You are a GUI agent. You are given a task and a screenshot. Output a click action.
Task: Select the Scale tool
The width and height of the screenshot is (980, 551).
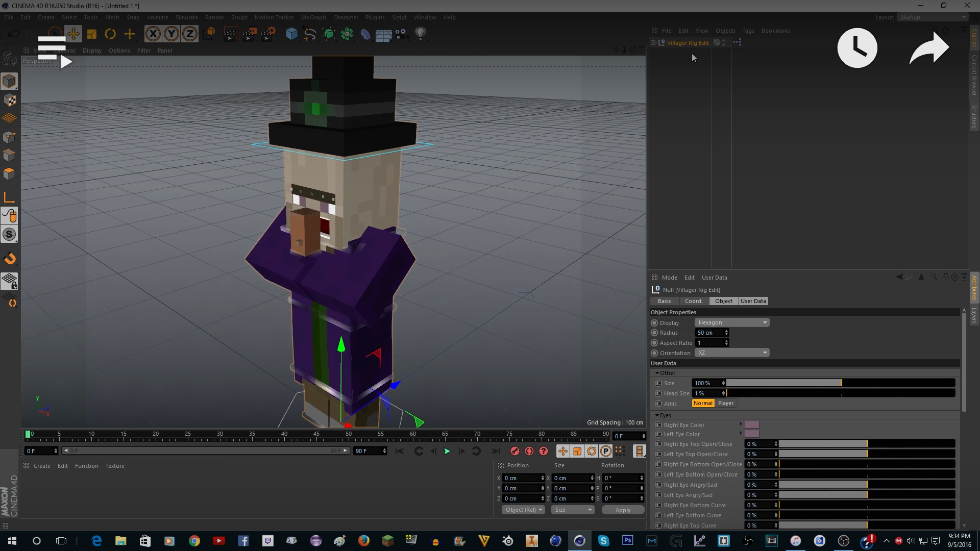(x=92, y=34)
